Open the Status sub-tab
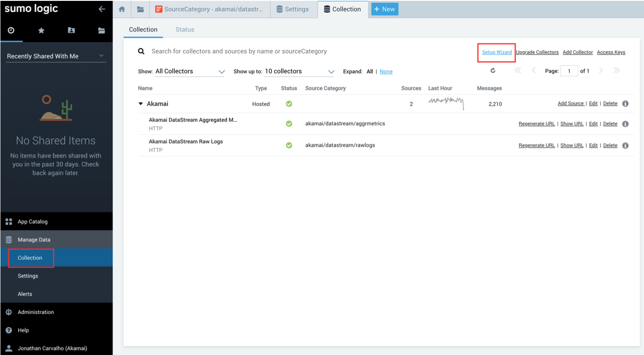644x355 pixels. [x=185, y=30]
